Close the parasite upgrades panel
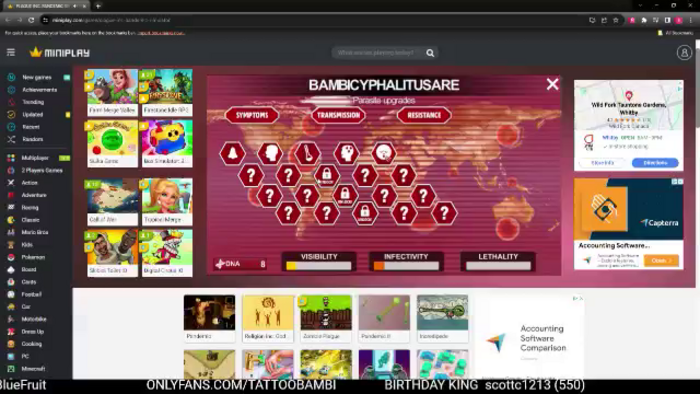The image size is (700, 394). 552,84
